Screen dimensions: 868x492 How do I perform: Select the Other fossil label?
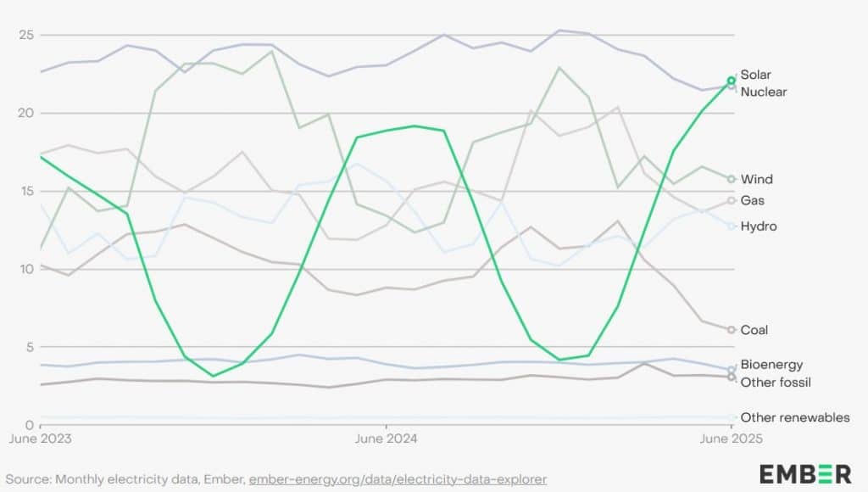coord(776,383)
